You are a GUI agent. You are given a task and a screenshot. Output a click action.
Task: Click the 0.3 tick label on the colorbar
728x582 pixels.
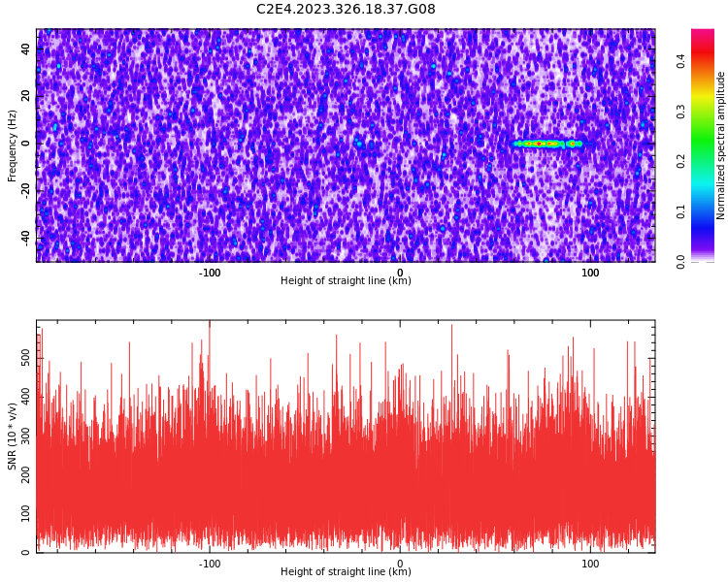(x=680, y=112)
